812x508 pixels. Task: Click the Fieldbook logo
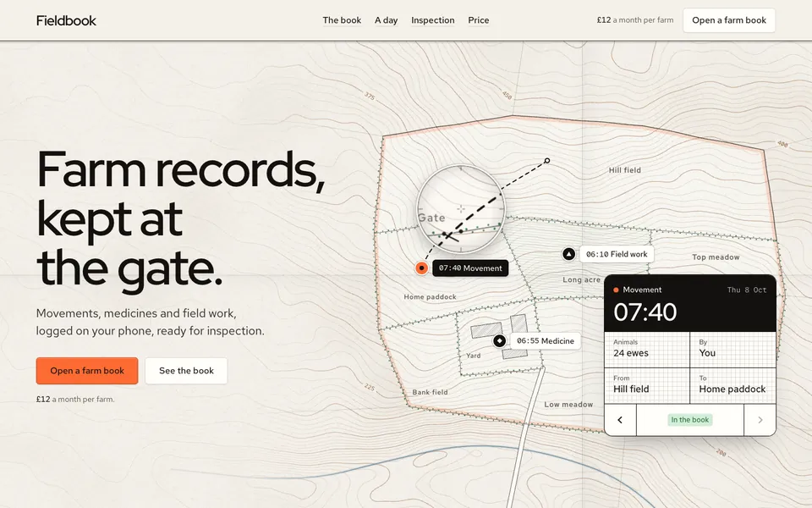(66, 20)
